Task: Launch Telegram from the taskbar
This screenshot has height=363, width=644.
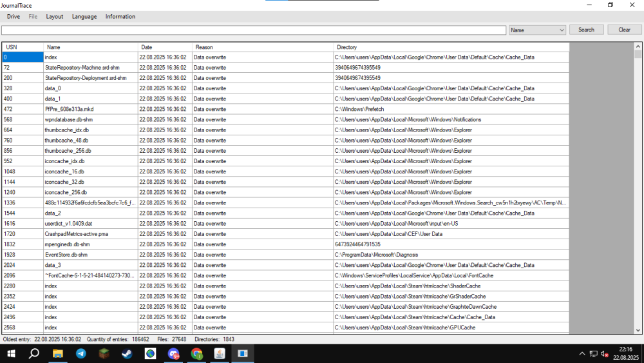Action: (x=81, y=353)
